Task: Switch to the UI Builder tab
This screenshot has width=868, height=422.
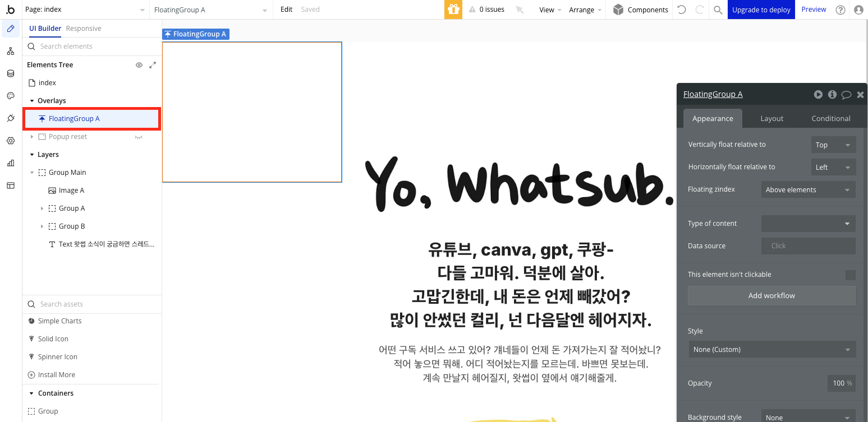Action: click(x=45, y=28)
